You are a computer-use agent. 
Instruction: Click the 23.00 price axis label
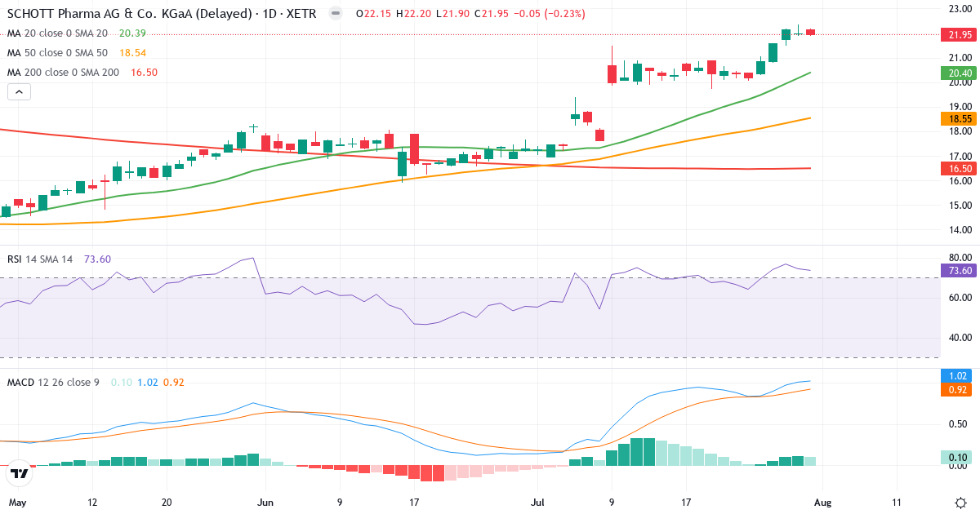959,9
